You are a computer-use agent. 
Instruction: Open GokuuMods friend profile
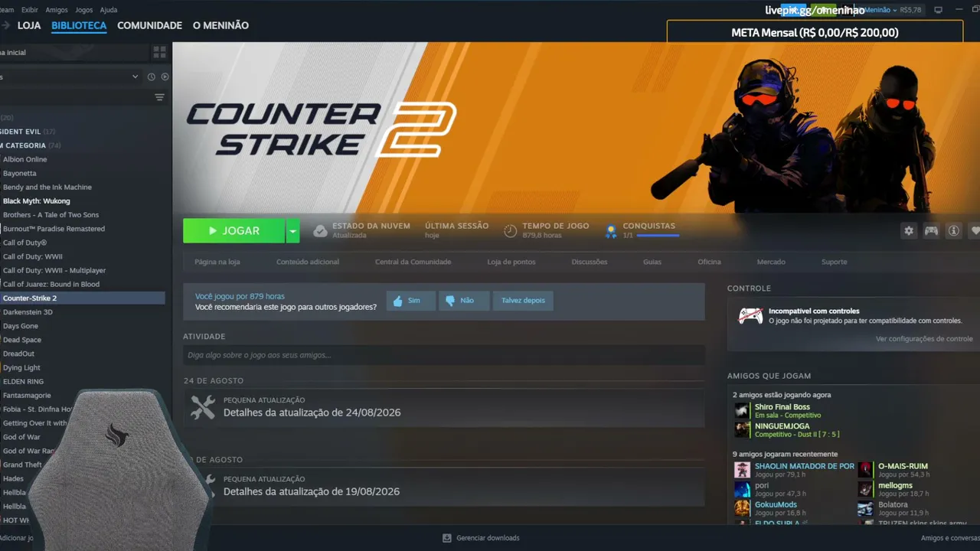coord(776,505)
